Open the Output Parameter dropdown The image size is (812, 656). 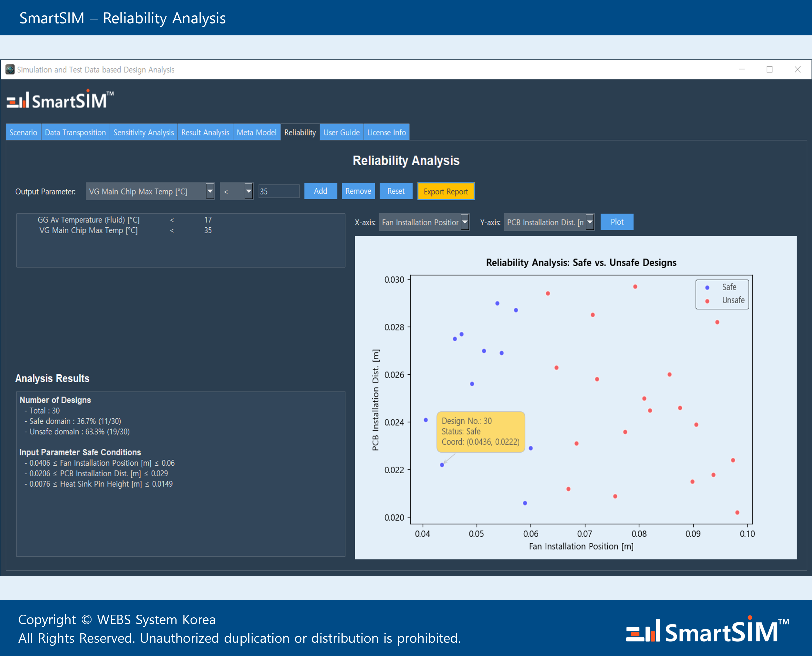(x=210, y=191)
